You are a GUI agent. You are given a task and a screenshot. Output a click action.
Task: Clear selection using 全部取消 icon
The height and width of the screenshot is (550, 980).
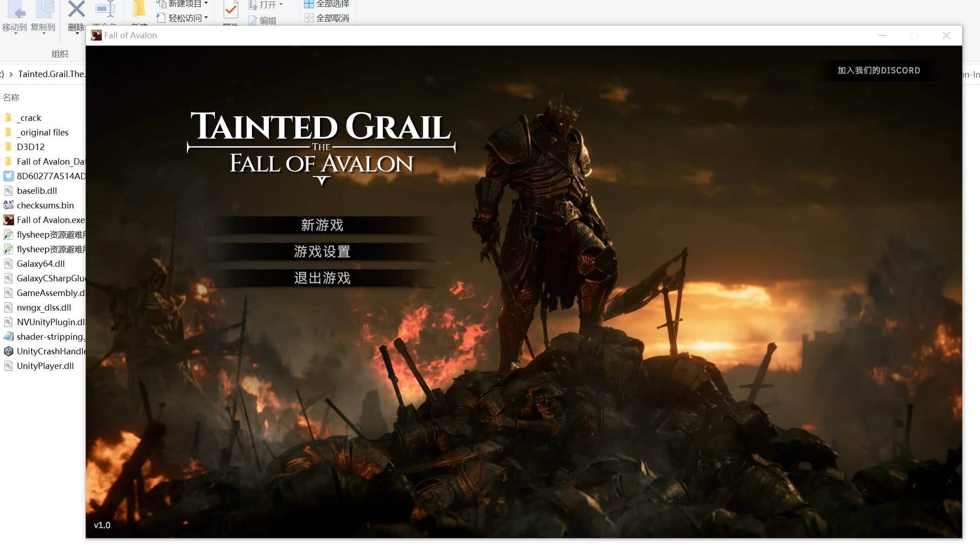[x=326, y=18]
